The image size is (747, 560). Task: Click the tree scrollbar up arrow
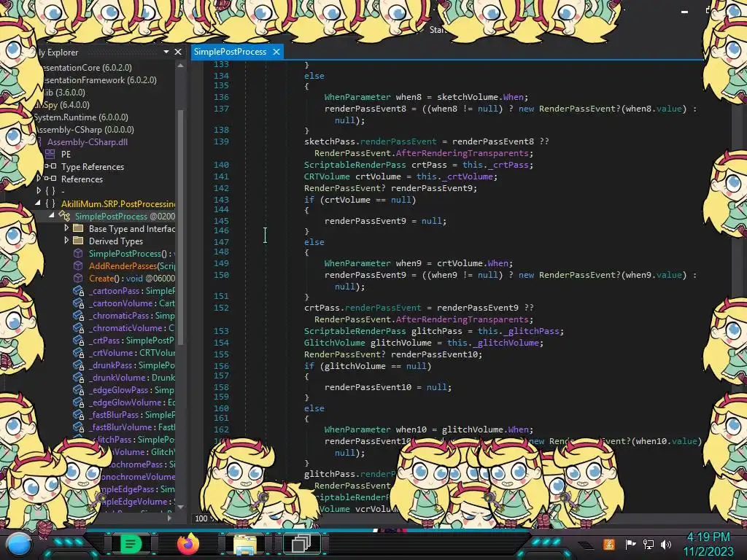(181, 66)
